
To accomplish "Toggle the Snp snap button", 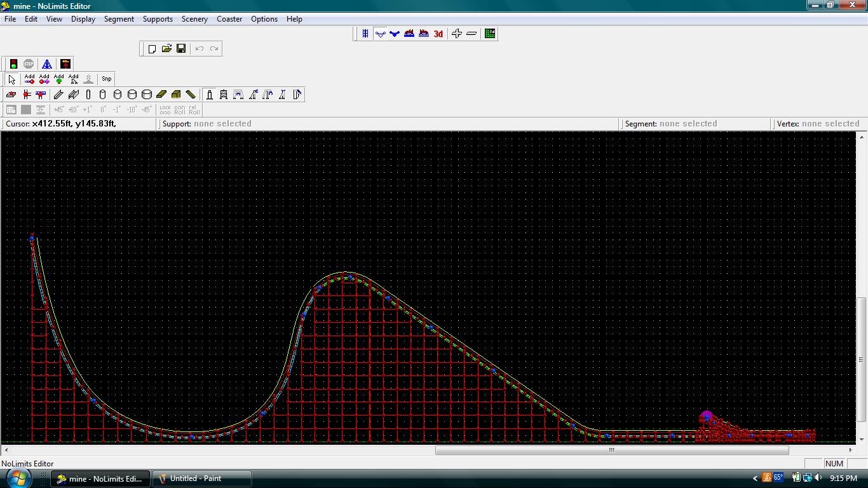I will 107,79.
